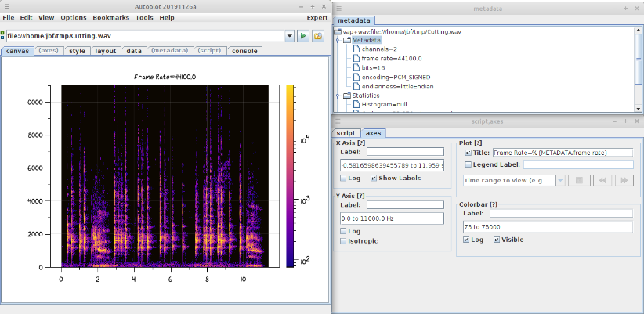Click the green play button beside the URI field
This screenshot has width=644, height=314.
click(x=303, y=36)
